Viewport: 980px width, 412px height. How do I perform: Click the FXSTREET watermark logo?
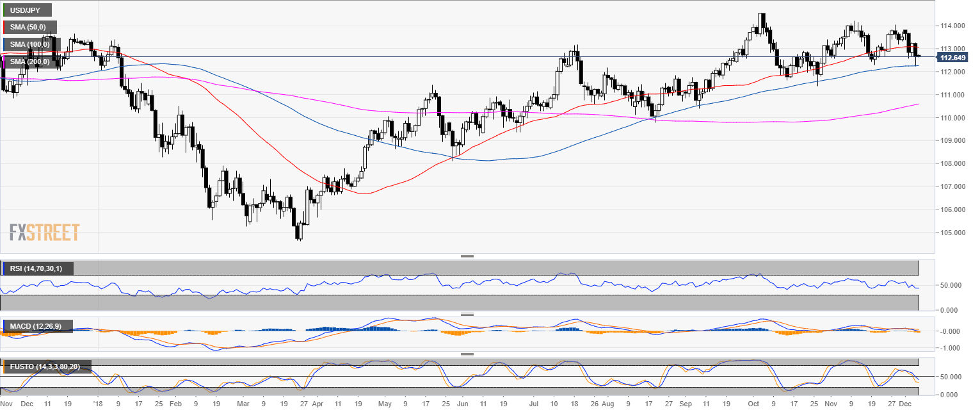[45, 232]
